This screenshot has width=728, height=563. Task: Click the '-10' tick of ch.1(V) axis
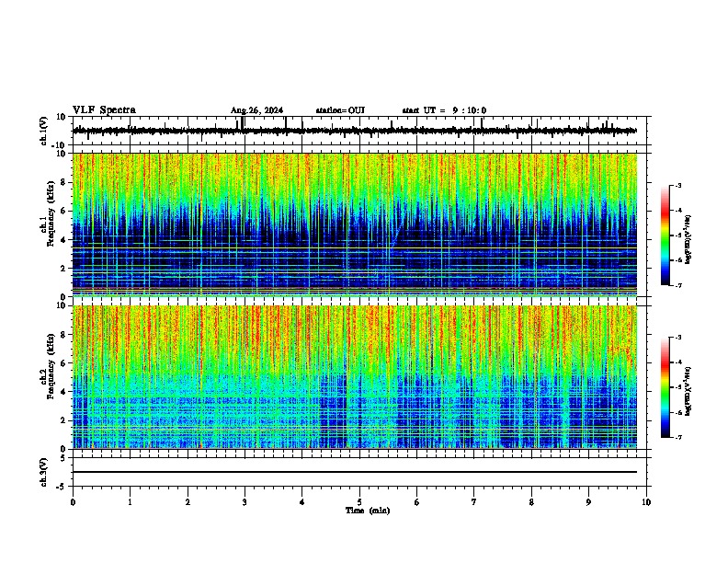pyautogui.click(x=59, y=145)
